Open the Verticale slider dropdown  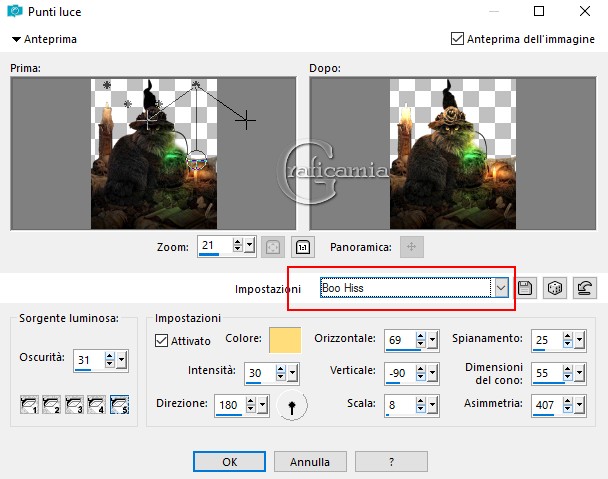[432, 373]
